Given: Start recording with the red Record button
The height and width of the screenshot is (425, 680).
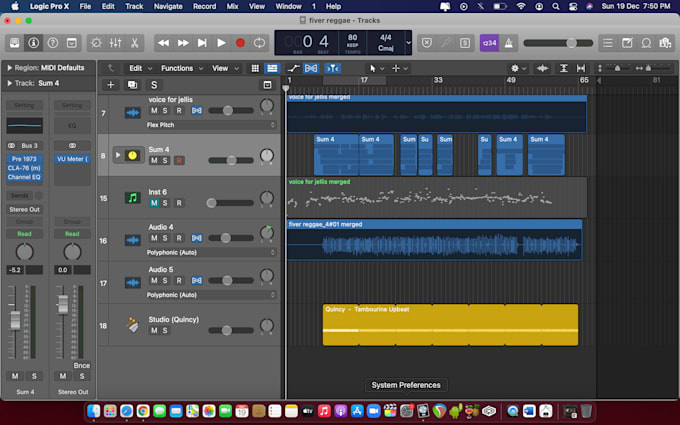Looking at the screenshot, I should [x=240, y=43].
